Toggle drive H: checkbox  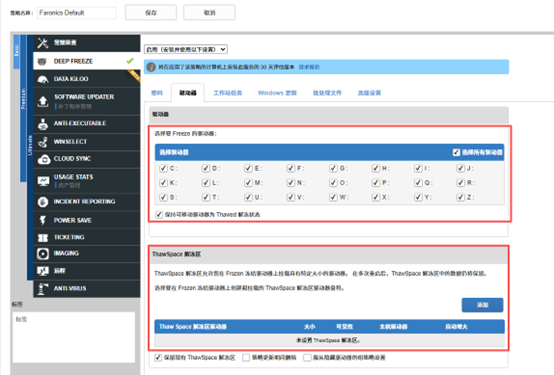point(375,168)
